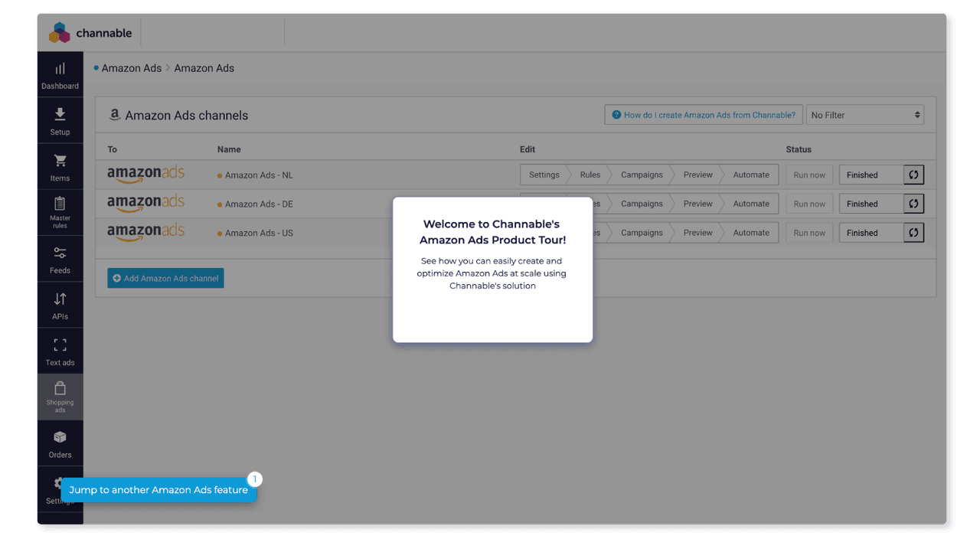
Task: Click Amazon Ads logo in NL row
Action: click(145, 175)
